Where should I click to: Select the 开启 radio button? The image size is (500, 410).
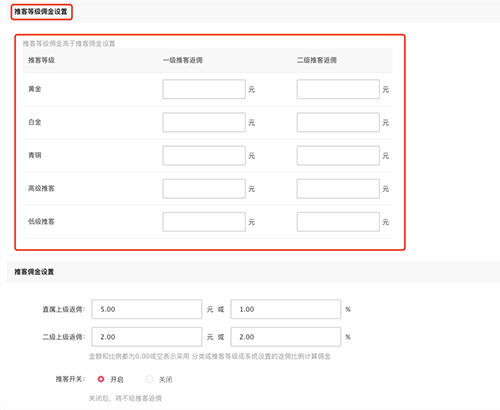coord(101,379)
